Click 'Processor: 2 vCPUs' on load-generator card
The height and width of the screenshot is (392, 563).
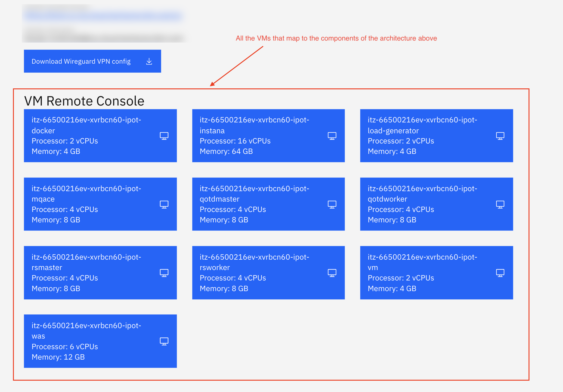401,141
